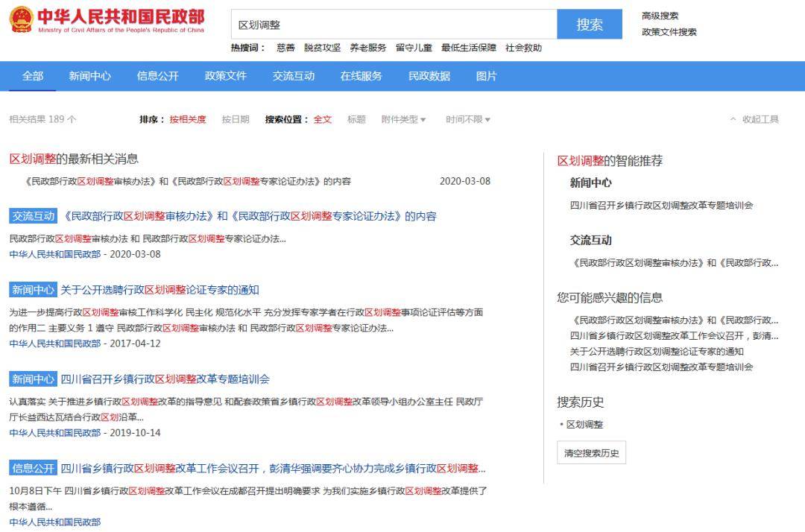
Task: Switch to the 在线服务 tab
Action: coord(361,76)
